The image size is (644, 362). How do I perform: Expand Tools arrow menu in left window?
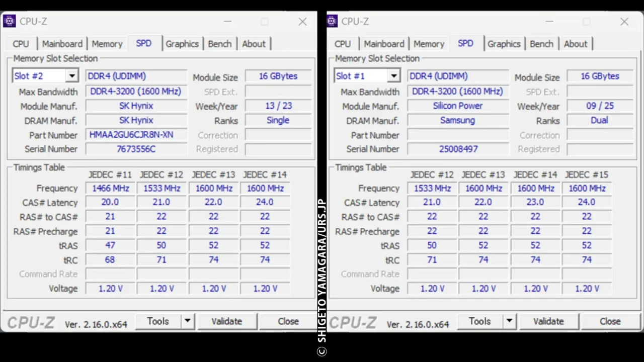(187, 321)
